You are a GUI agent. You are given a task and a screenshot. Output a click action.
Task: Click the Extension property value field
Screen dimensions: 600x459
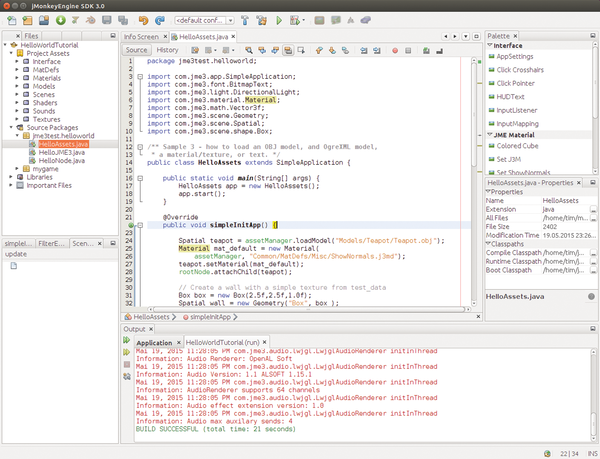point(565,209)
